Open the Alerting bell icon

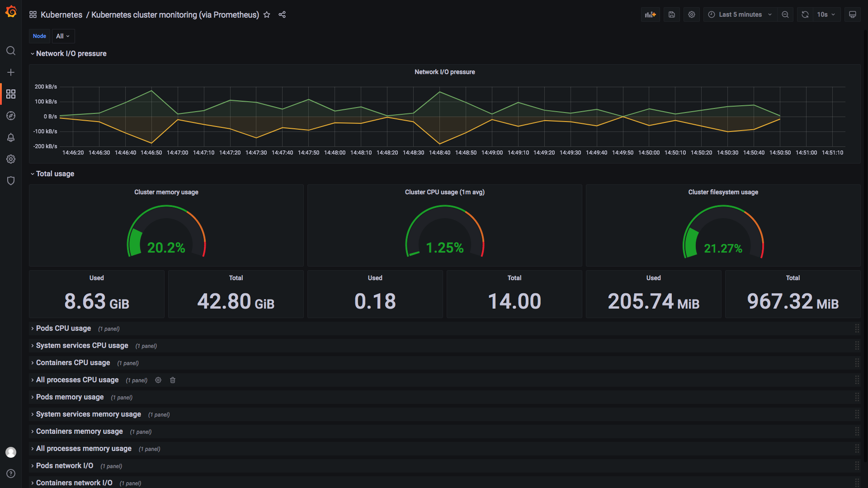click(x=11, y=137)
